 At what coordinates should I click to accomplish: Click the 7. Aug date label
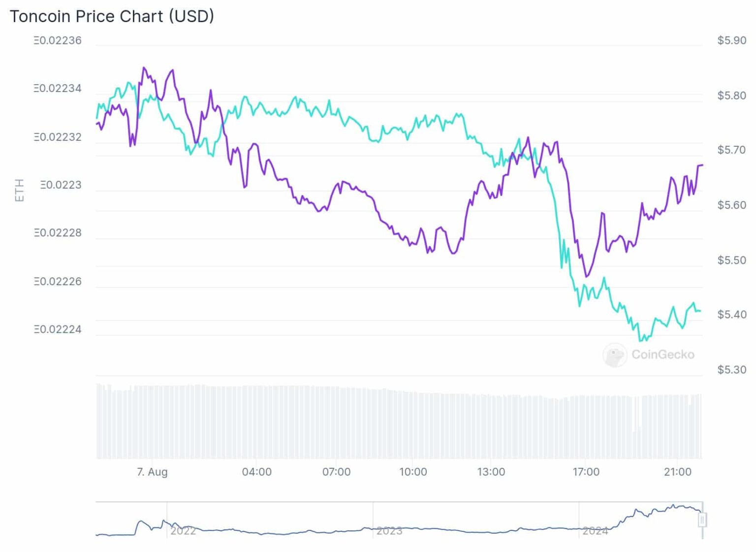pyautogui.click(x=152, y=472)
